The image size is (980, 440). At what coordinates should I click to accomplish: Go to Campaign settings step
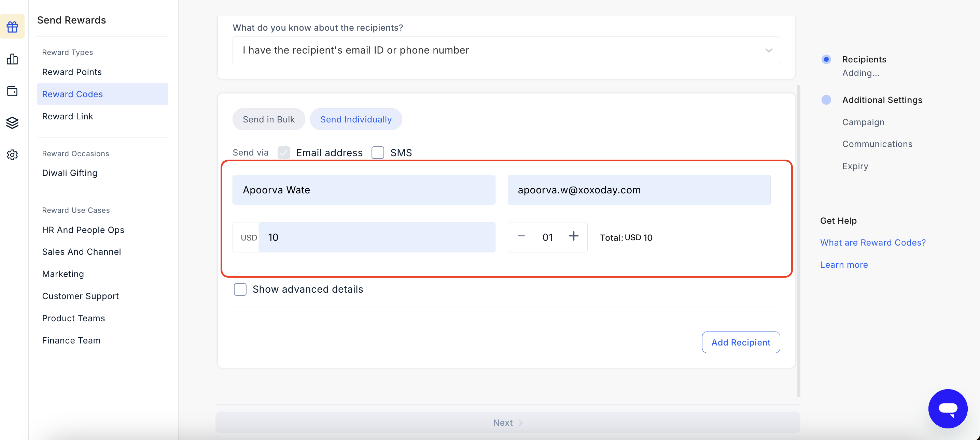[x=863, y=122]
